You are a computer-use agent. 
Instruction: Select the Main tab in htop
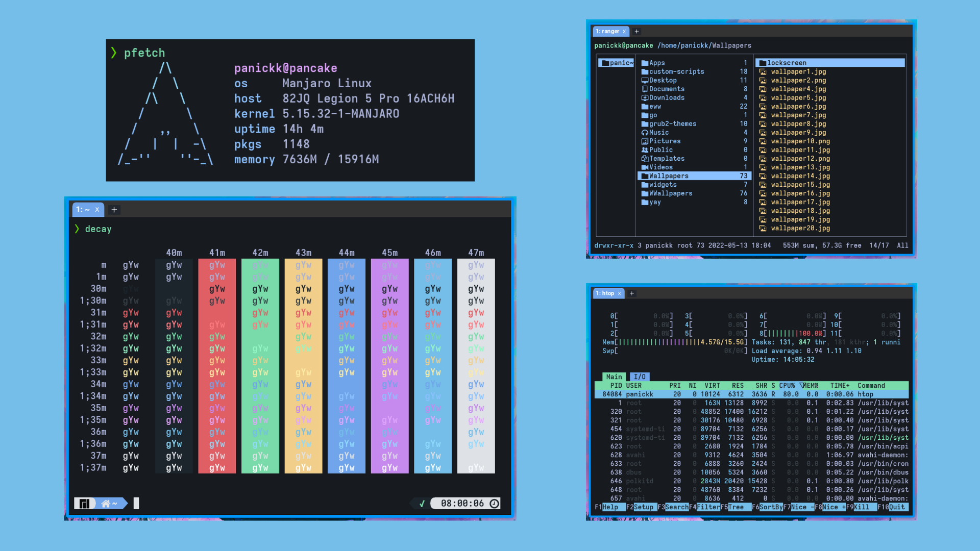point(614,377)
